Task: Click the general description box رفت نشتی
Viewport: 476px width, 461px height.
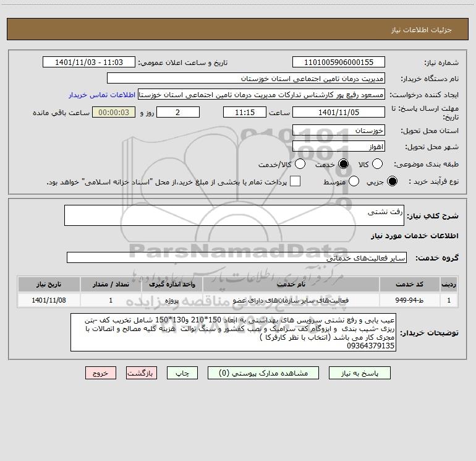Action: tap(234, 215)
